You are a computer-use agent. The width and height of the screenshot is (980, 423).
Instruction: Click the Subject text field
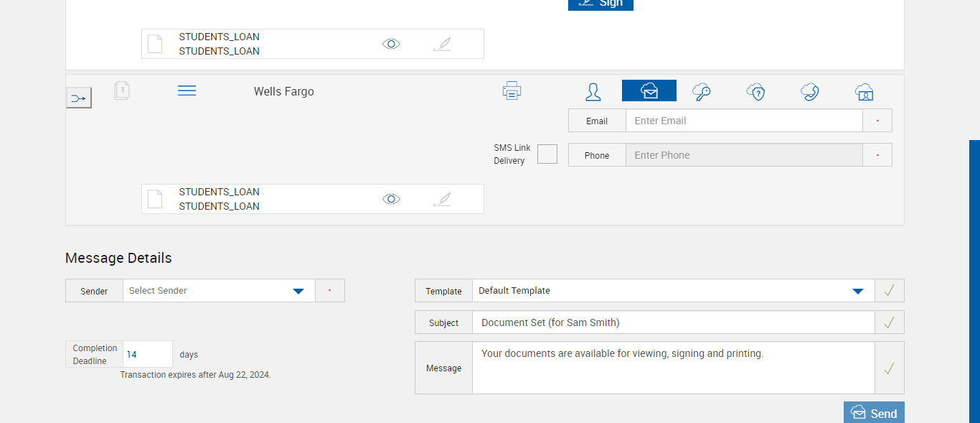click(x=673, y=322)
